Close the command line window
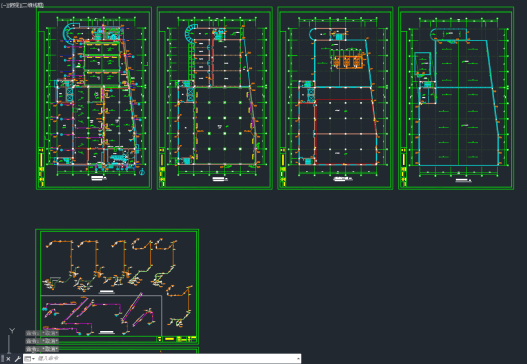Viewport: 527px width, 364px height. (8, 359)
